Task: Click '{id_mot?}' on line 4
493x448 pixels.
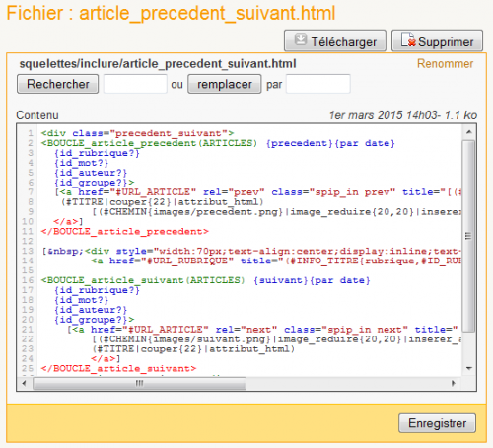Action: pyautogui.click(x=81, y=163)
